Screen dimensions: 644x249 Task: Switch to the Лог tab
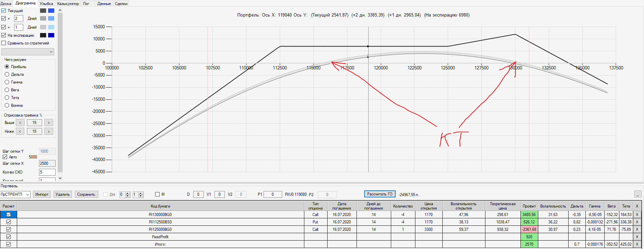coord(86,4)
